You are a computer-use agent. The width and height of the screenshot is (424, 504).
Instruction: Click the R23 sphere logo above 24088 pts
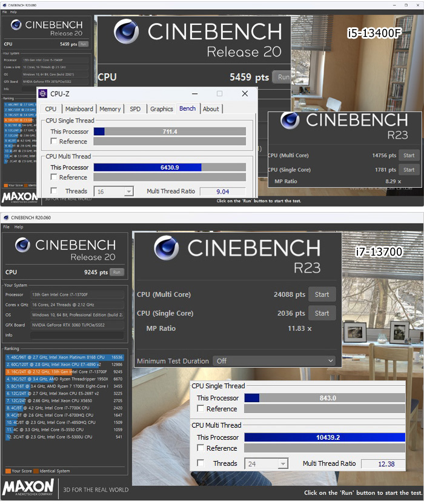click(x=167, y=248)
